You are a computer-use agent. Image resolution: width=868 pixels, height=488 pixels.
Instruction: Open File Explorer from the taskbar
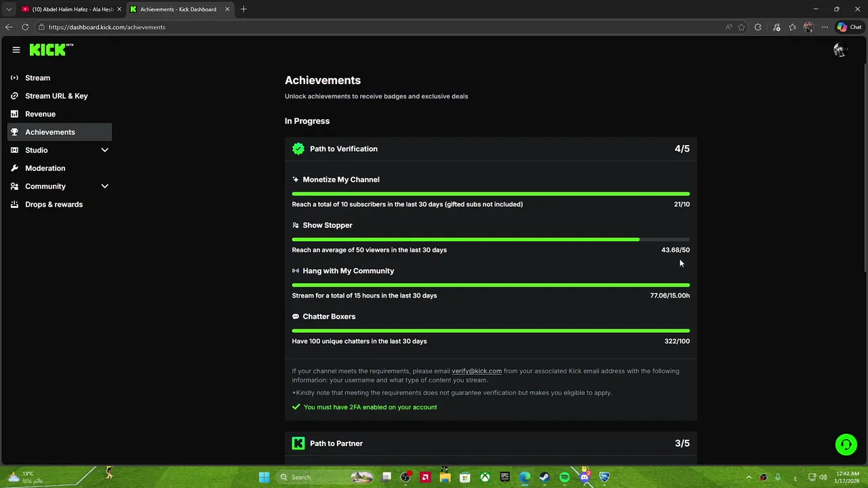coord(446,477)
